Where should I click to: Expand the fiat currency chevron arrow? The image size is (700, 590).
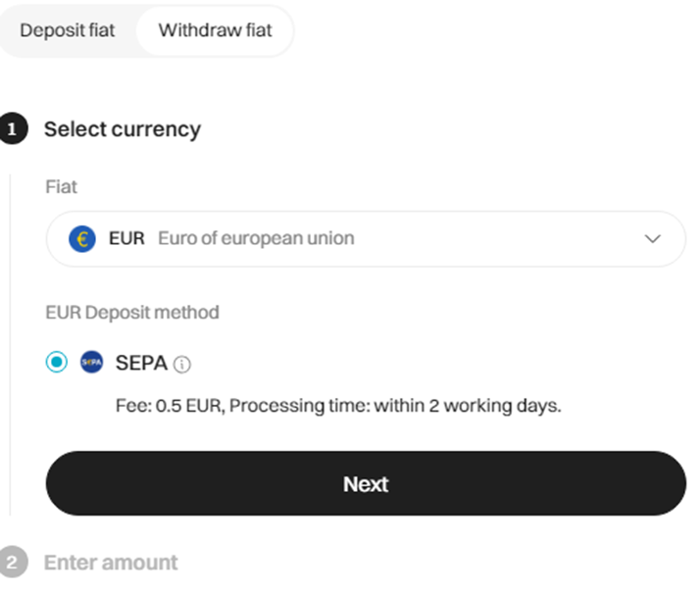pyautogui.click(x=652, y=239)
